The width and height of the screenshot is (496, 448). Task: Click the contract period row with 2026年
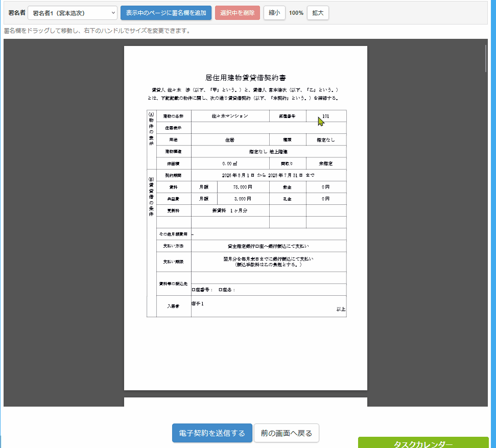[x=268, y=175]
